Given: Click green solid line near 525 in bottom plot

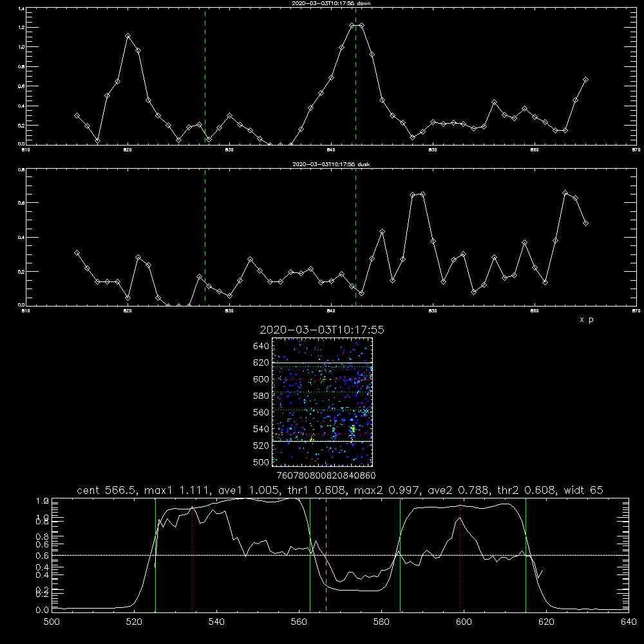Looking at the screenshot, I should 155,554.
